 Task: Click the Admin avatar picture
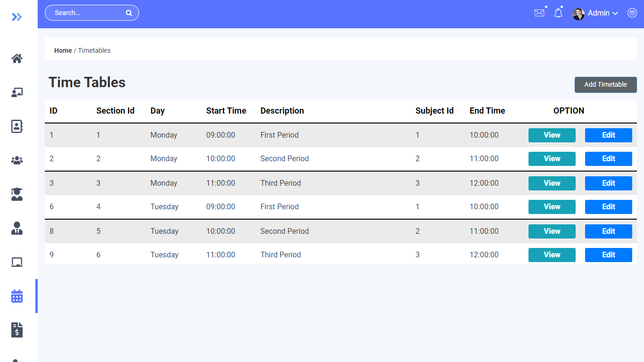[578, 14]
